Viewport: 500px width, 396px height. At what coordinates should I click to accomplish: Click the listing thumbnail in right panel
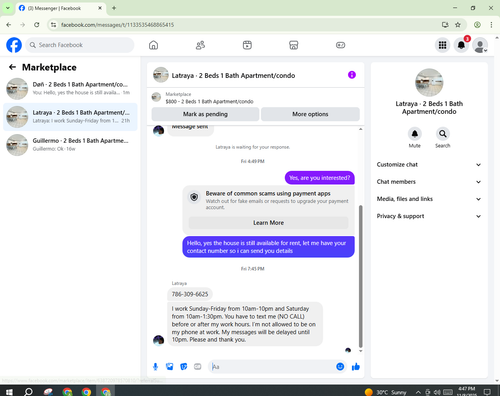pos(429,82)
